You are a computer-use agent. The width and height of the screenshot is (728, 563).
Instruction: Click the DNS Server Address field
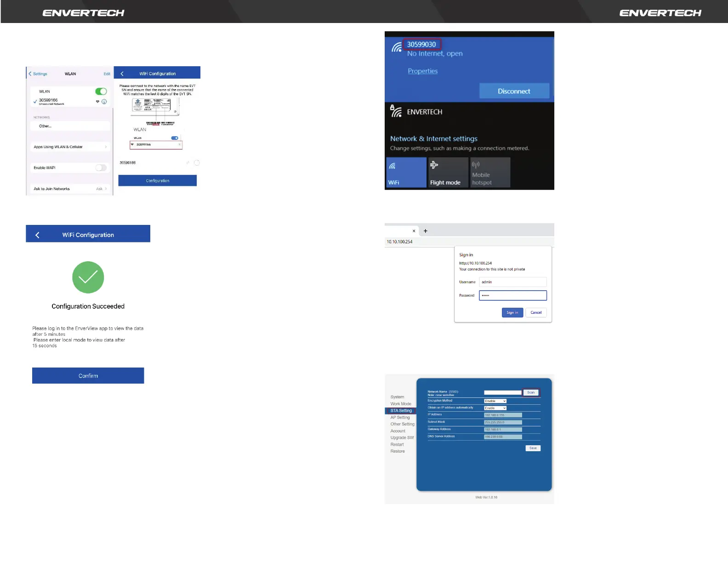pos(503,437)
